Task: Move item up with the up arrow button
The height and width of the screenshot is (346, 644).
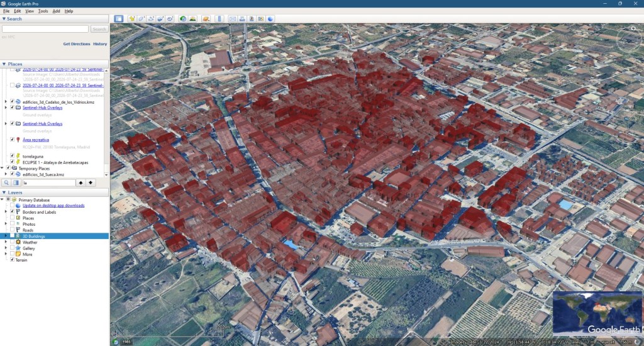Action: coord(81,182)
